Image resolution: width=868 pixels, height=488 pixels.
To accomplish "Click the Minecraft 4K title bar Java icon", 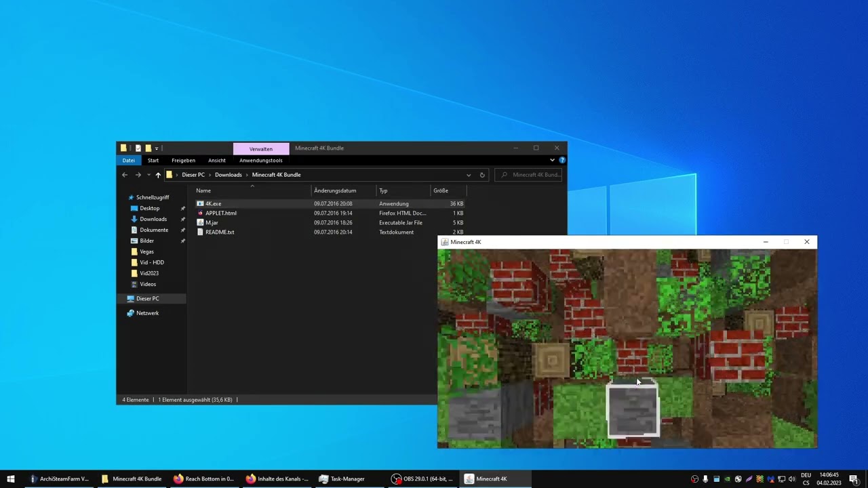I will click(445, 242).
